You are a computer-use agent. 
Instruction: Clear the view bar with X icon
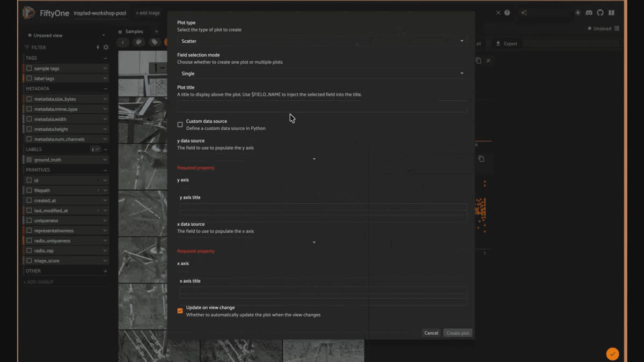(x=498, y=13)
